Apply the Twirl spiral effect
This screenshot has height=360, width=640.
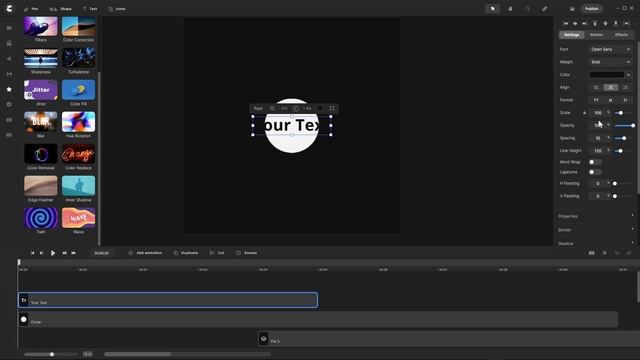tap(41, 218)
